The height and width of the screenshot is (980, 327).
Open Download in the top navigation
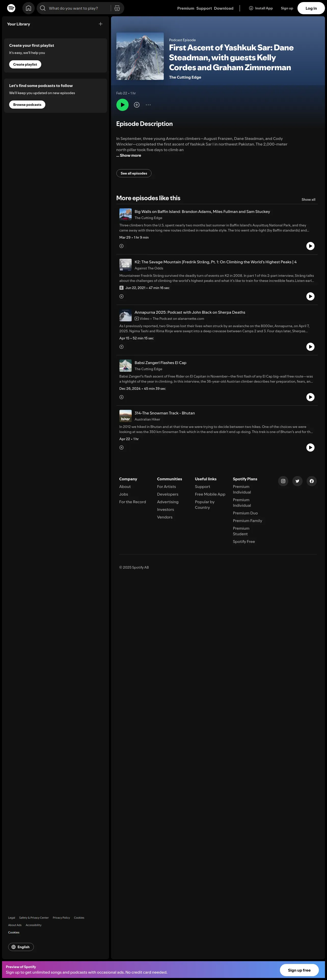[224, 8]
